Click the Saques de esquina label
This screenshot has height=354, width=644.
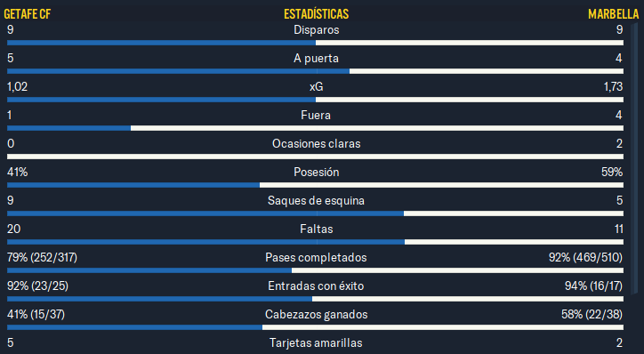pyautogui.click(x=316, y=200)
